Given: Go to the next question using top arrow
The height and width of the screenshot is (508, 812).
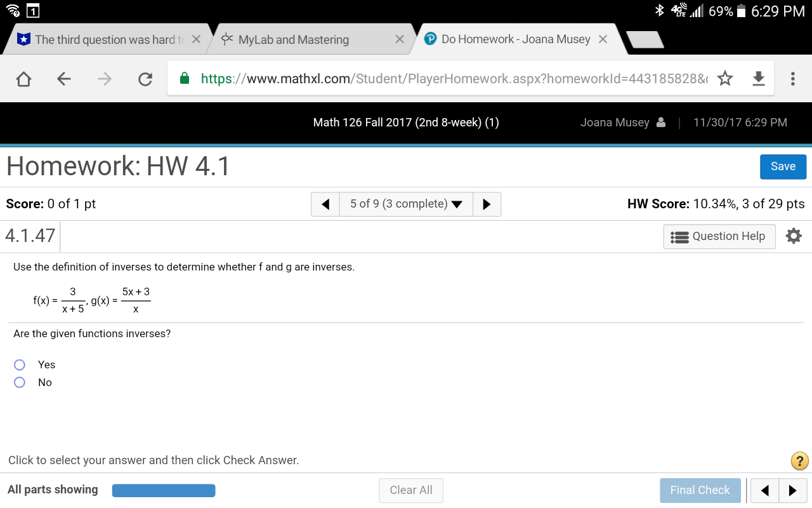Looking at the screenshot, I should click(487, 204).
